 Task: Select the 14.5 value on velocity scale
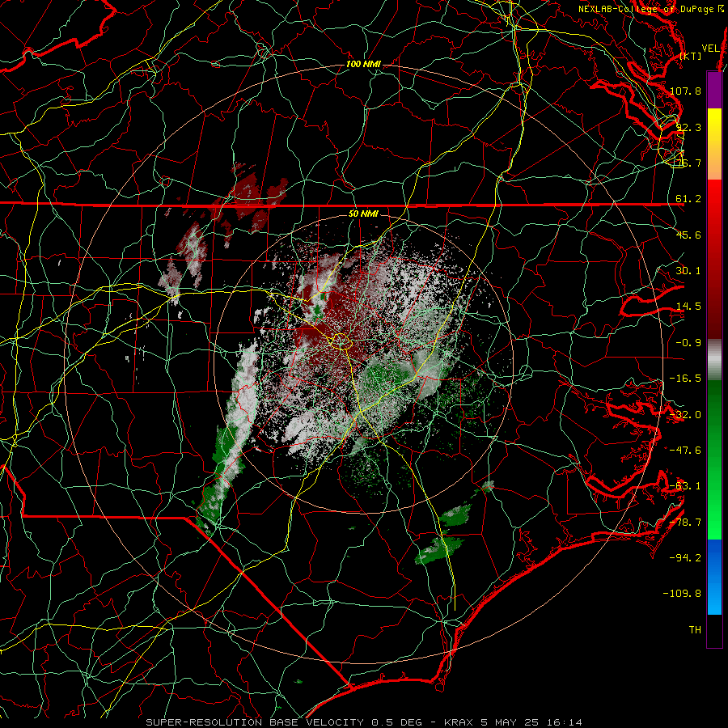click(x=688, y=307)
